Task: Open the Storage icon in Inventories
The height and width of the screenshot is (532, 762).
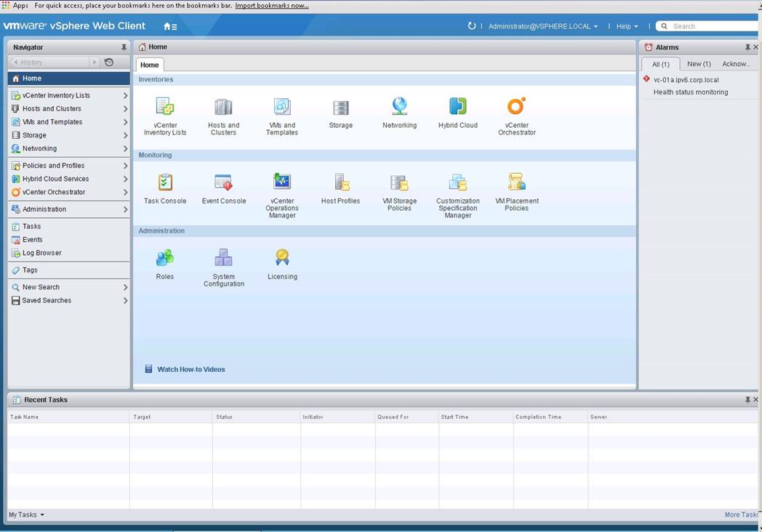Action: coord(341,108)
